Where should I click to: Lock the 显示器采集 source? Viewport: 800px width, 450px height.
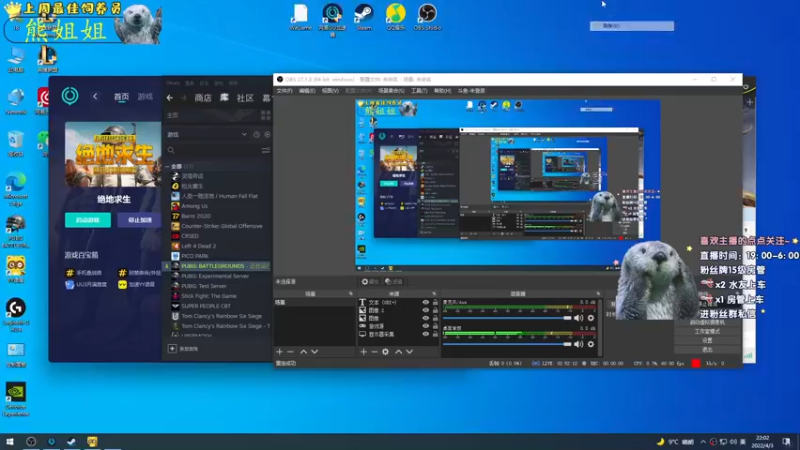coord(435,334)
